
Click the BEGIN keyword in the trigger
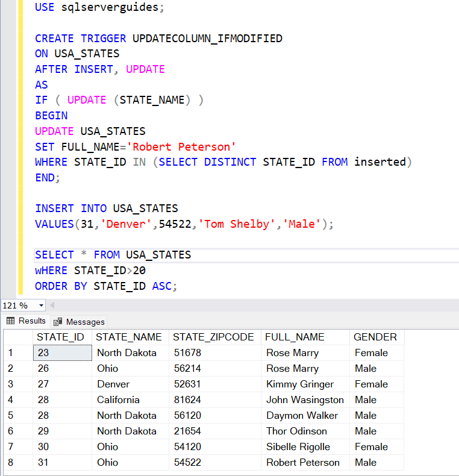51,116
